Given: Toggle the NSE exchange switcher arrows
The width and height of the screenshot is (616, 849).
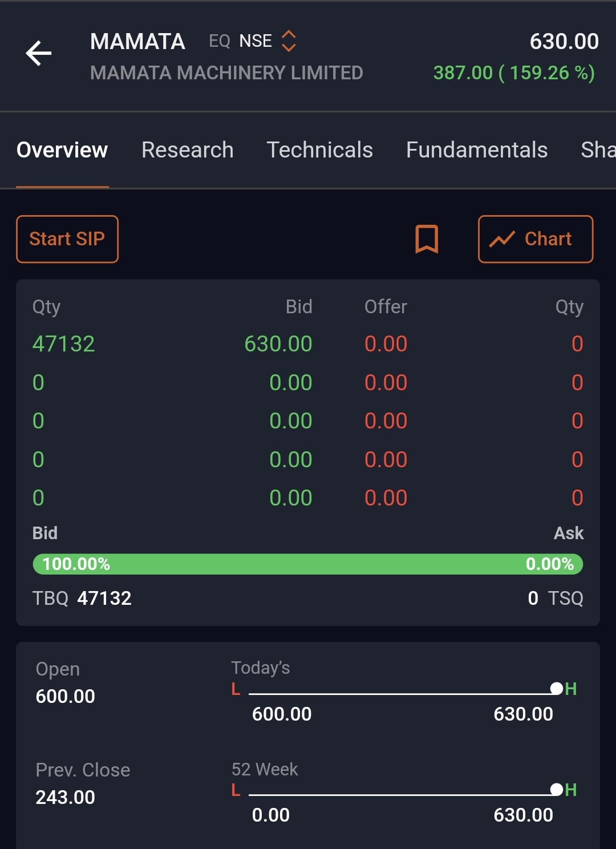Looking at the screenshot, I should [x=289, y=41].
